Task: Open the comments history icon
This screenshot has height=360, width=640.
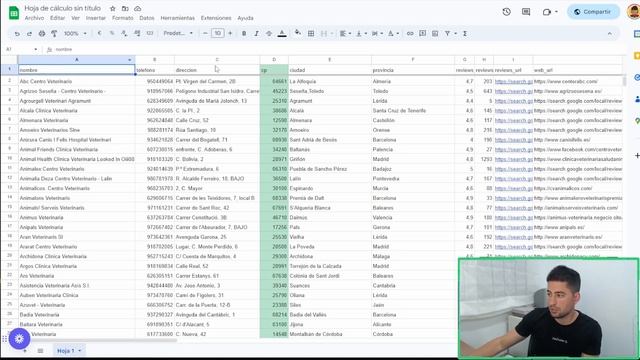Action: pyautogui.click(x=526, y=12)
